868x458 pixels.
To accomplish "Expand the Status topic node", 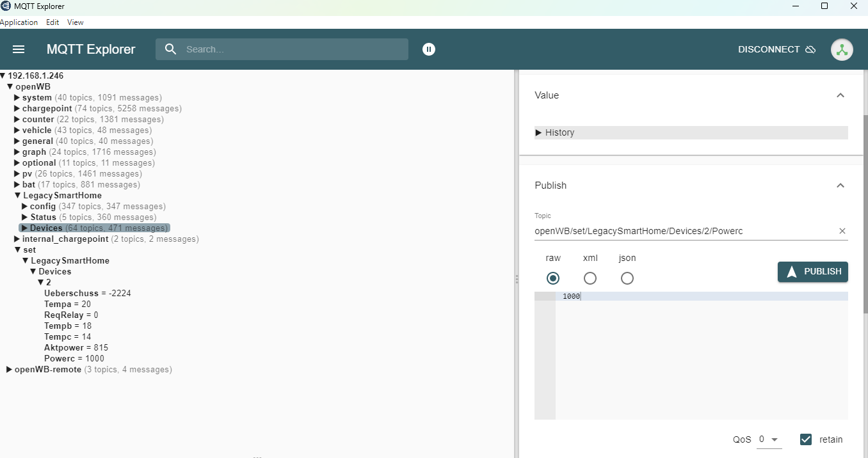I will pos(25,217).
